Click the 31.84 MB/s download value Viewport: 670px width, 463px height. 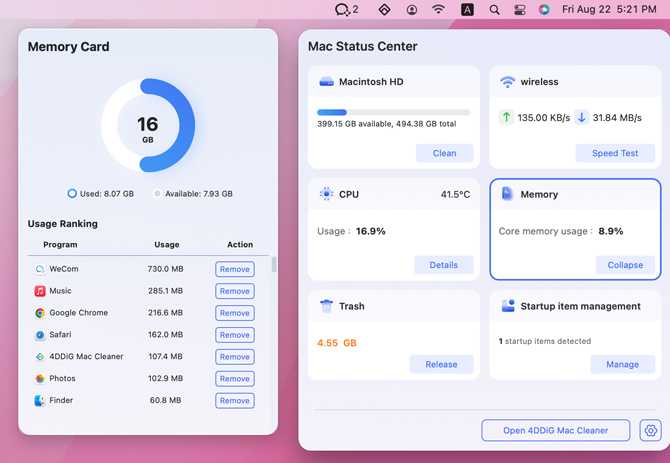click(x=617, y=118)
